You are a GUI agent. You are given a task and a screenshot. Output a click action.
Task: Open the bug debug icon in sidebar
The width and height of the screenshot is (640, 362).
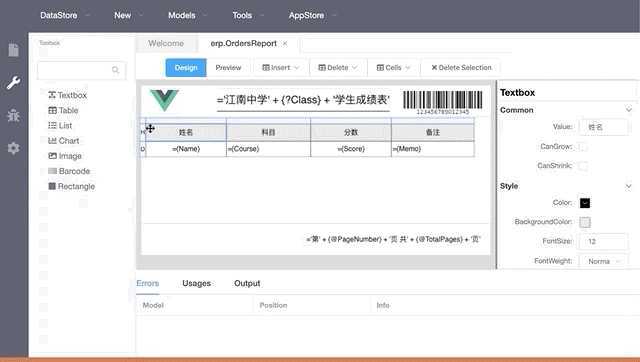13,115
